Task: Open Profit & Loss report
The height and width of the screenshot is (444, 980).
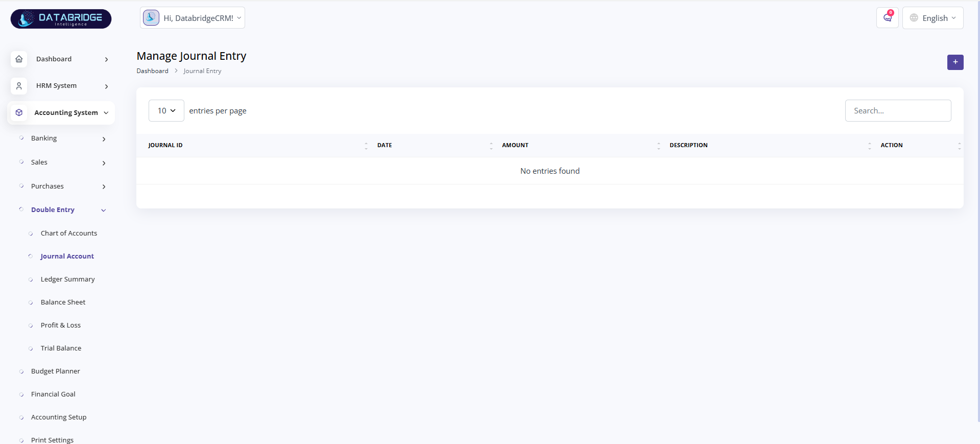Action: tap(61, 325)
